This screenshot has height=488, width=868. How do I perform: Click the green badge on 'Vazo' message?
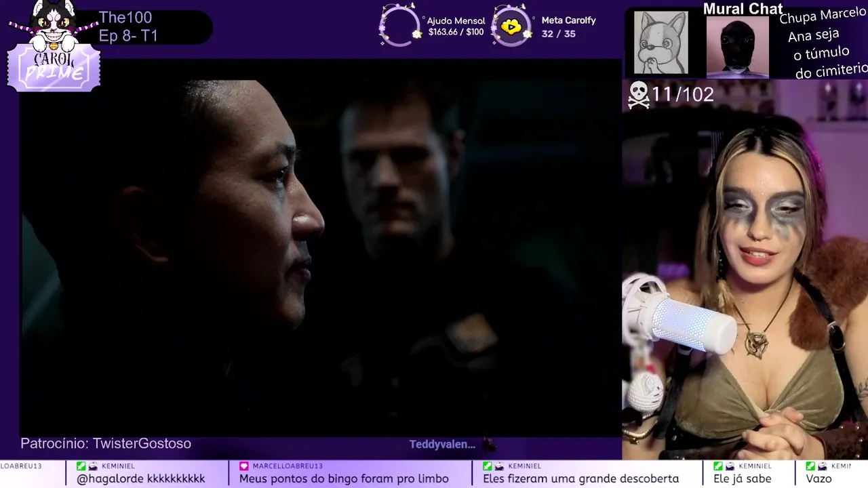click(x=810, y=466)
